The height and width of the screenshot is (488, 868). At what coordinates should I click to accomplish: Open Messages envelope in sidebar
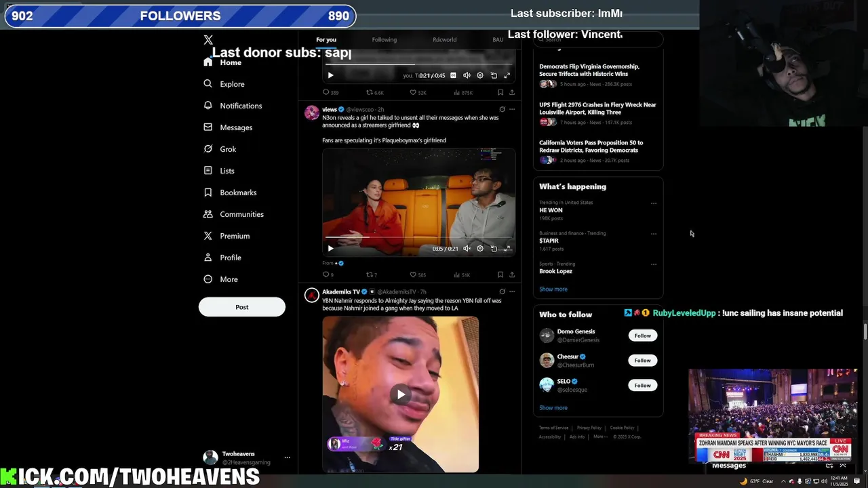click(228, 127)
